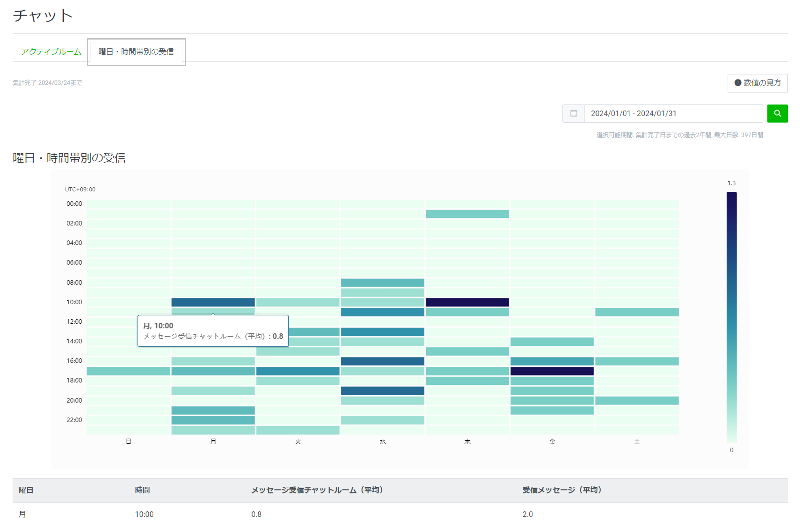Click the tooltip showing 月, 10:00
Screen dimensions: 800x532
[213, 331]
